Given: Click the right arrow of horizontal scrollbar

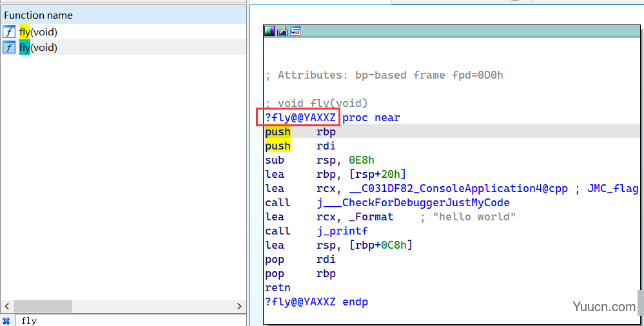Looking at the screenshot, I should pos(239,306).
